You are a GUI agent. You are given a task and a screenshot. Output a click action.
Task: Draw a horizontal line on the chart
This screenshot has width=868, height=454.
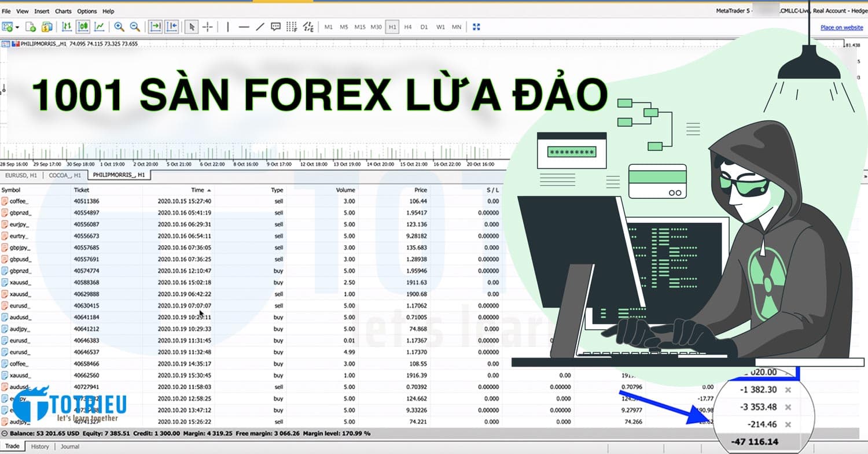[244, 27]
